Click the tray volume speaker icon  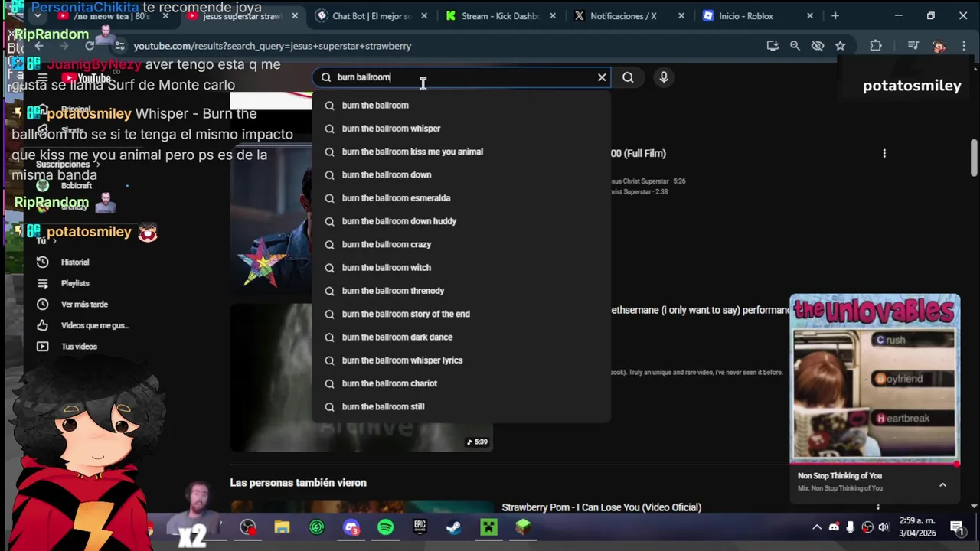pos(884,527)
